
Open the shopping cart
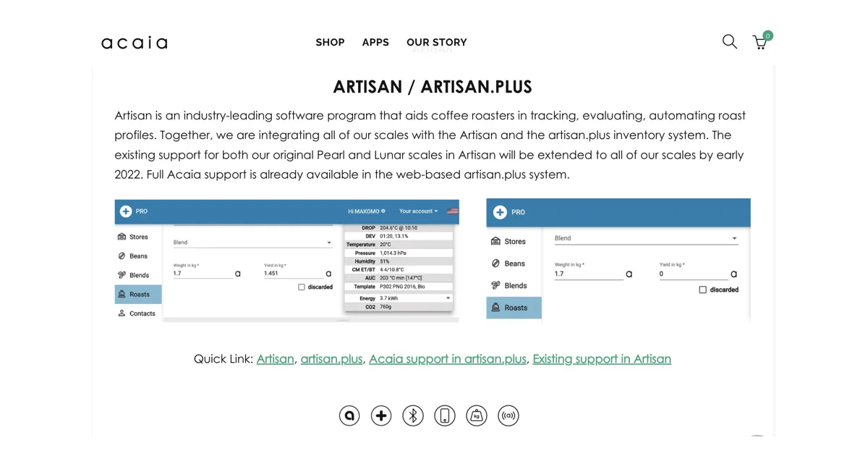click(759, 42)
